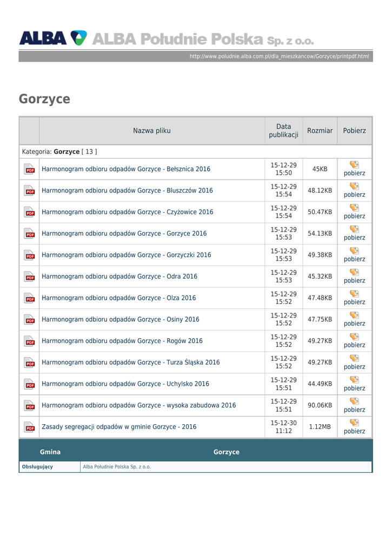Click the pobierz link for Bełsznica 2016
Viewport: 392px width, 554px height.
click(x=354, y=174)
